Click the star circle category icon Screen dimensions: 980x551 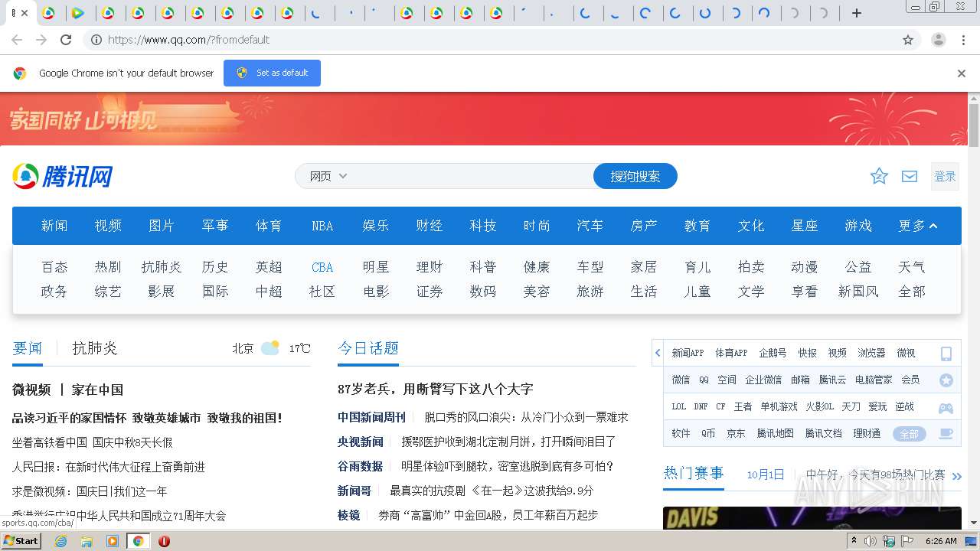coord(946,380)
